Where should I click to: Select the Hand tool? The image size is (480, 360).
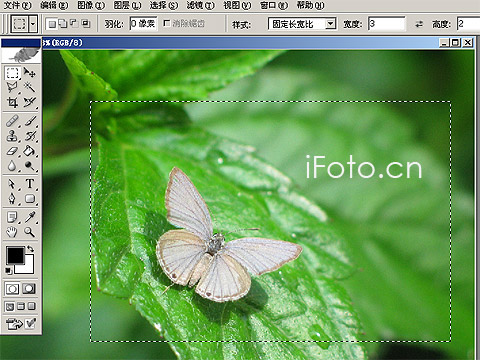point(13,232)
